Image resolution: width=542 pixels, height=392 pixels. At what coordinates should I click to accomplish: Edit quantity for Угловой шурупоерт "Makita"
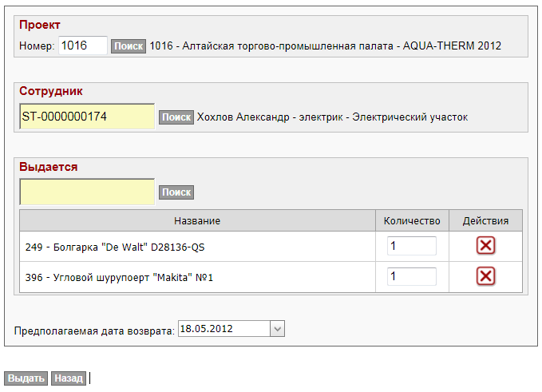tap(412, 276)
